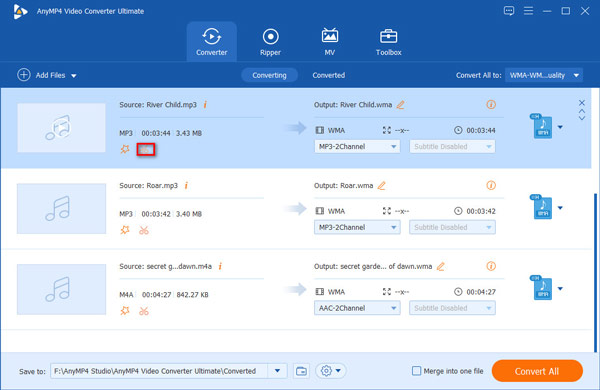Image resolution: width=600 pixels, height=390 pixels.
Task: Click the secret garden m4a thumbnail
Action: click(x=61, y=289)
